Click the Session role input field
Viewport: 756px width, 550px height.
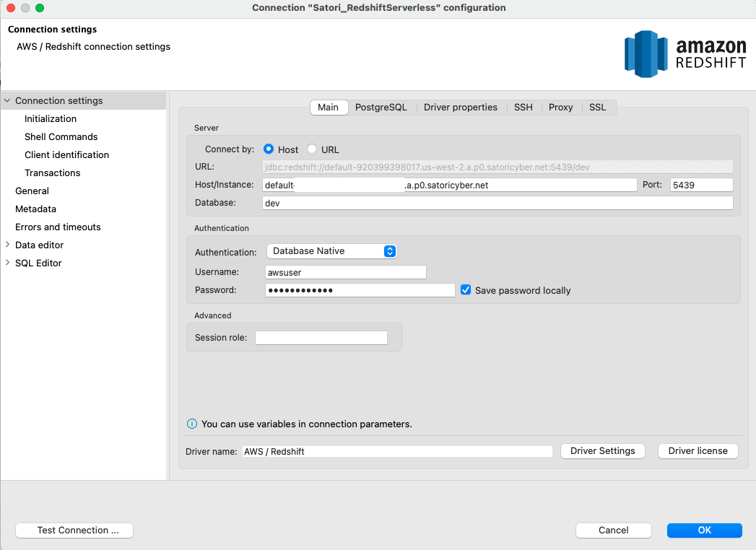click(321, 338)
